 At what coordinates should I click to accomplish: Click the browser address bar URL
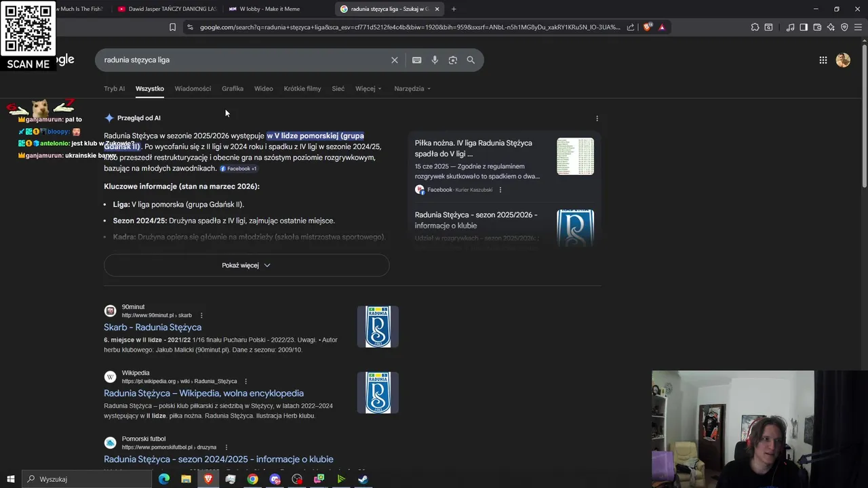tap(410, 27)
